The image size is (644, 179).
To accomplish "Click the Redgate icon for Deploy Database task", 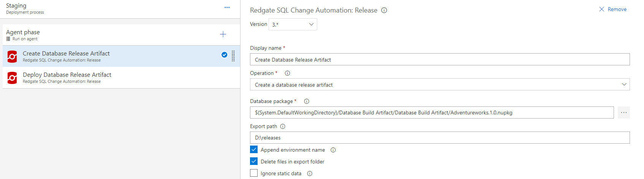I will pyautogui.click(x=12, y=78).
